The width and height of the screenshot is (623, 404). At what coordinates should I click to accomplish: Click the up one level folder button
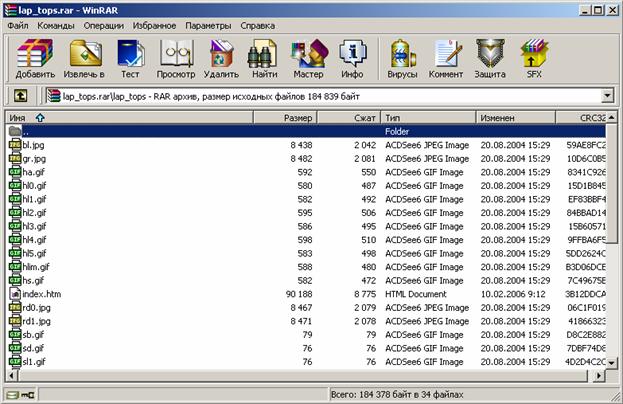point(19,96)
